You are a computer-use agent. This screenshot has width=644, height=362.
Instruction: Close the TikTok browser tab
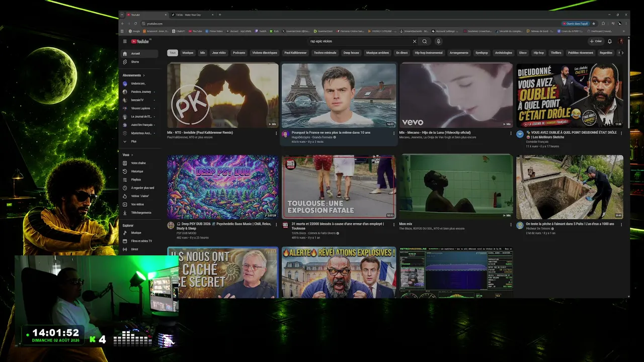tap(212, 15)
